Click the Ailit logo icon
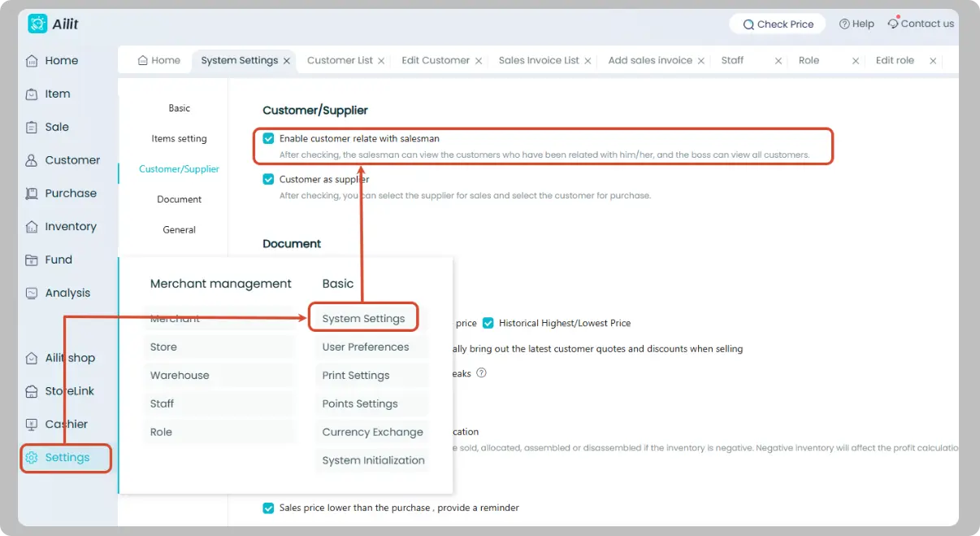 (37, 24)
